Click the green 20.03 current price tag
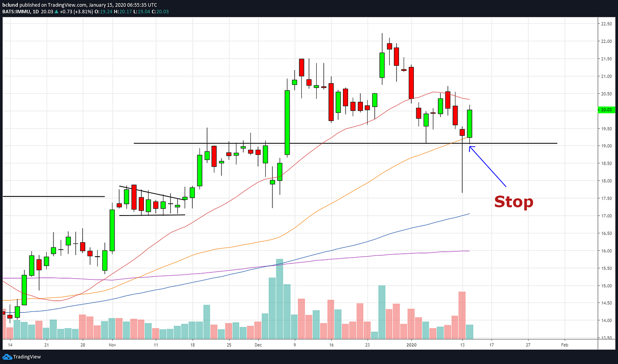Image resolution: width=618 pixels, height=364 pixels. point(605,110)
